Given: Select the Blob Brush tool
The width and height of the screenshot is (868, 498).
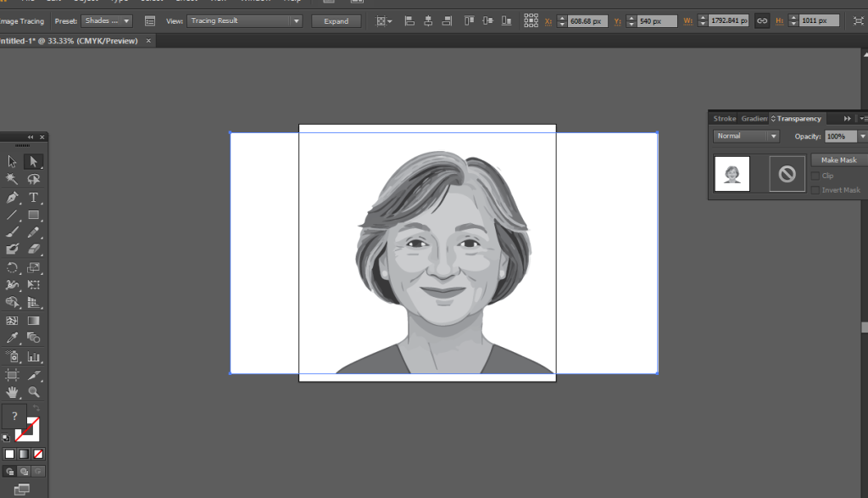Looking at the screenshot, I should [x=12, y=249].
